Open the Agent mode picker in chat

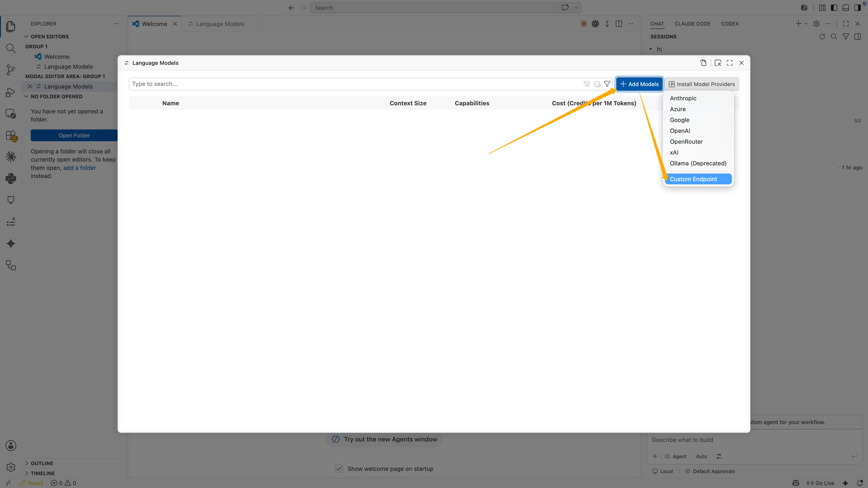pyautogui.click(x=675, y=456)
